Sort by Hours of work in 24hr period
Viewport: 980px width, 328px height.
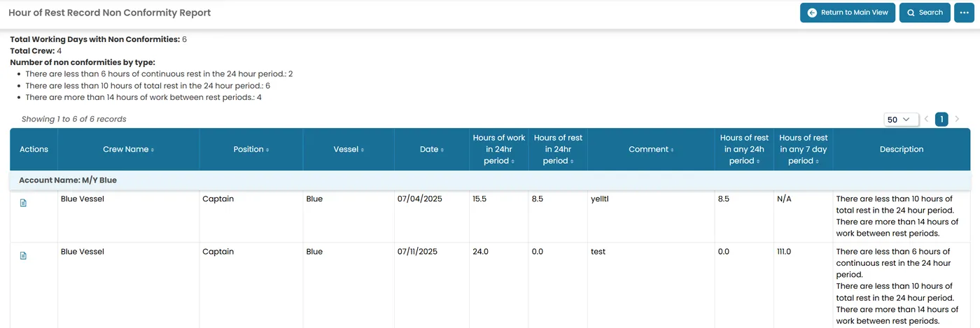(x=498, y=149)
